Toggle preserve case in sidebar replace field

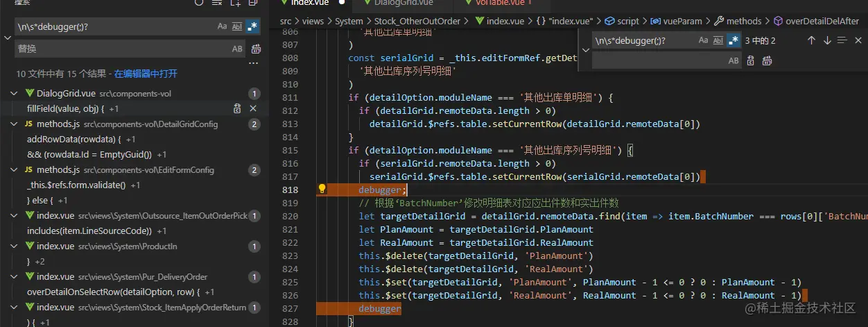click(x=237, y=49)
